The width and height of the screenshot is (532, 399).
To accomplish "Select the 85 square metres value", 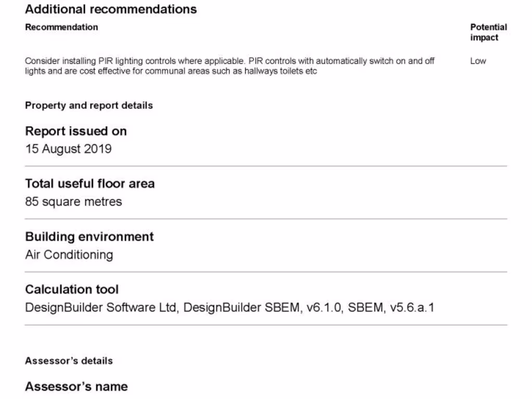I will (x=73, y=202).
